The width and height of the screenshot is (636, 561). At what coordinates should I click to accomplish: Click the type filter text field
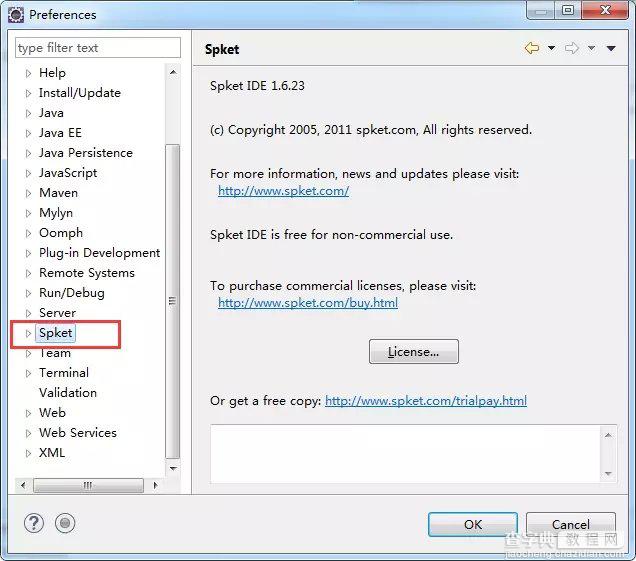98,48
